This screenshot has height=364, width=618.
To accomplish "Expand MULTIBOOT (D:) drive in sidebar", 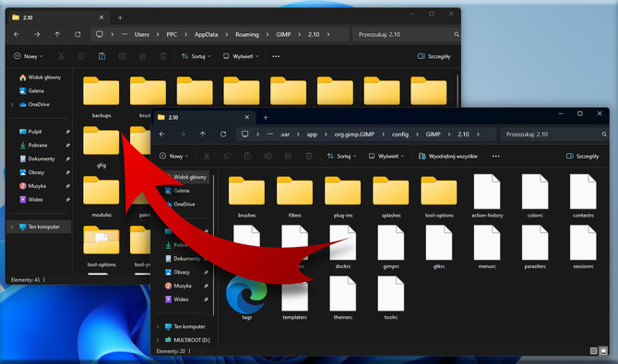I will pyautogui.click(x=158, y=340).
